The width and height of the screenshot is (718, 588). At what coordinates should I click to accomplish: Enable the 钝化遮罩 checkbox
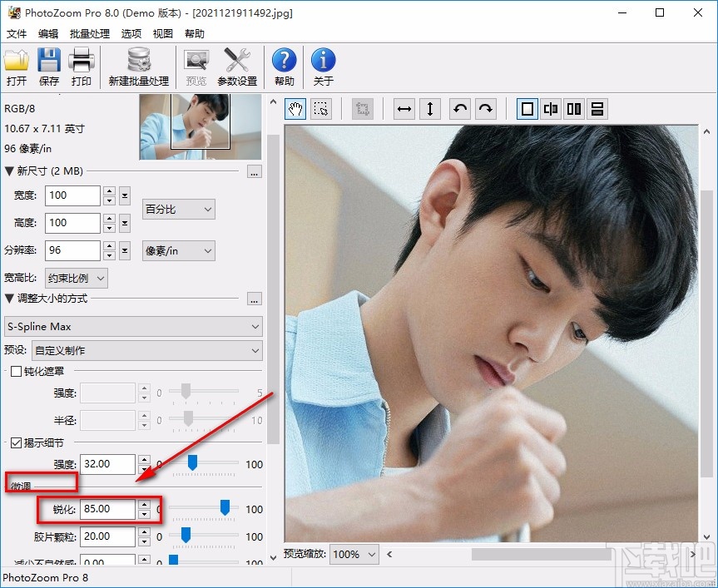click(x=16, y=372)
